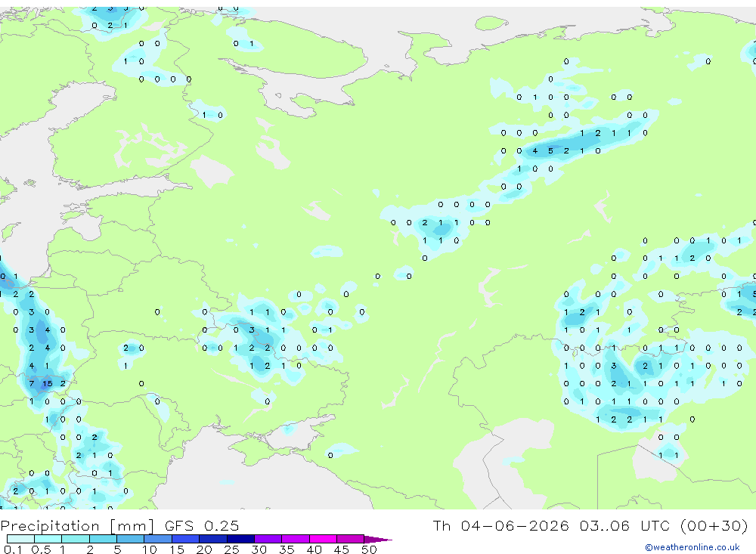Select legend swatch between 0.1 and 0.5
756x554 pixels.
coord(20,539)
